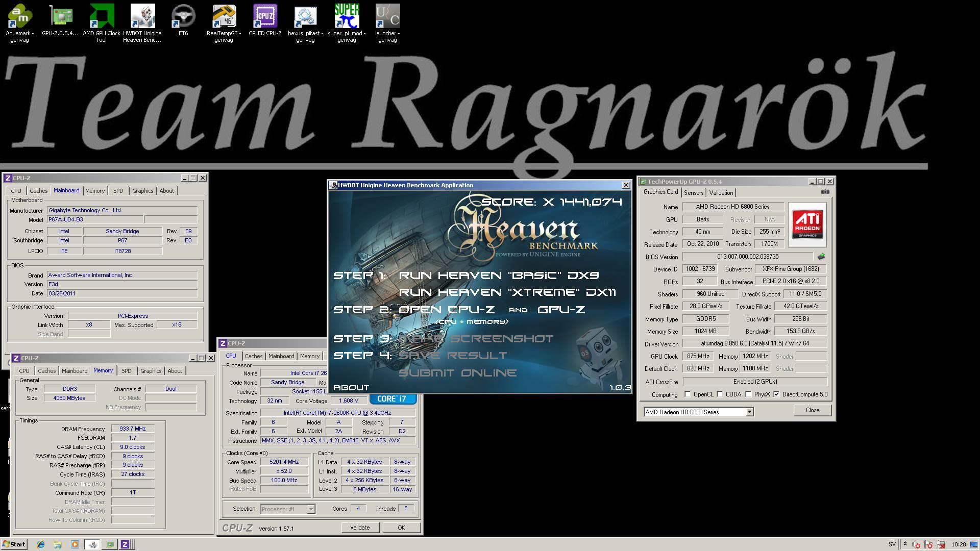Click Take Screenshot step in Heaven app
The width and height of the screenshot is (980, 551).
(476, 339)
